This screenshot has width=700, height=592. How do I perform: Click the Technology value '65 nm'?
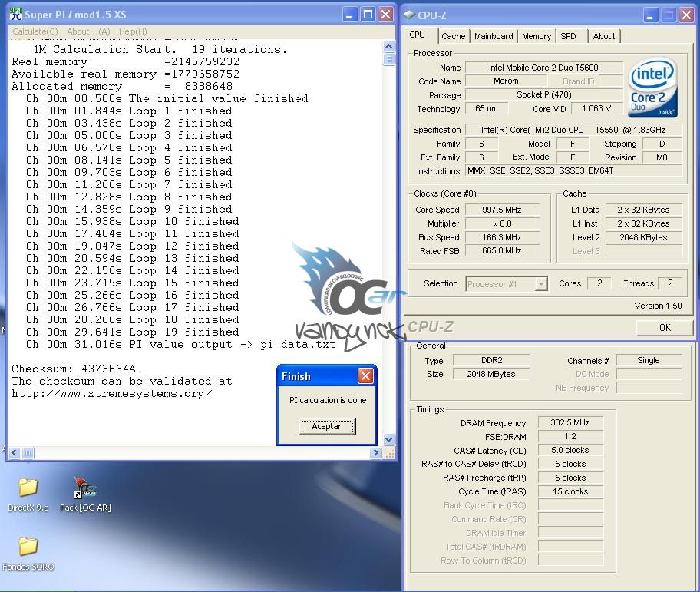(486, 108)
